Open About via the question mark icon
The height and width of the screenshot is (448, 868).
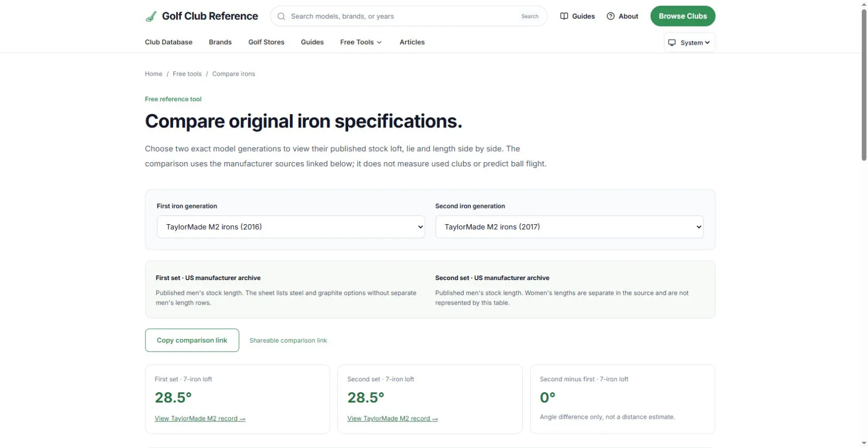610,16
